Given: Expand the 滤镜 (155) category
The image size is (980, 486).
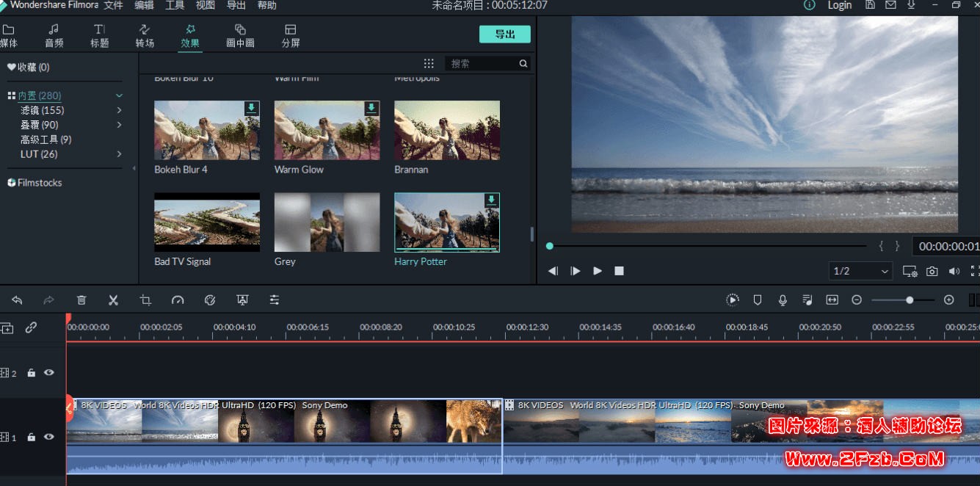Looking at the screenshot, I should [119, 110].
